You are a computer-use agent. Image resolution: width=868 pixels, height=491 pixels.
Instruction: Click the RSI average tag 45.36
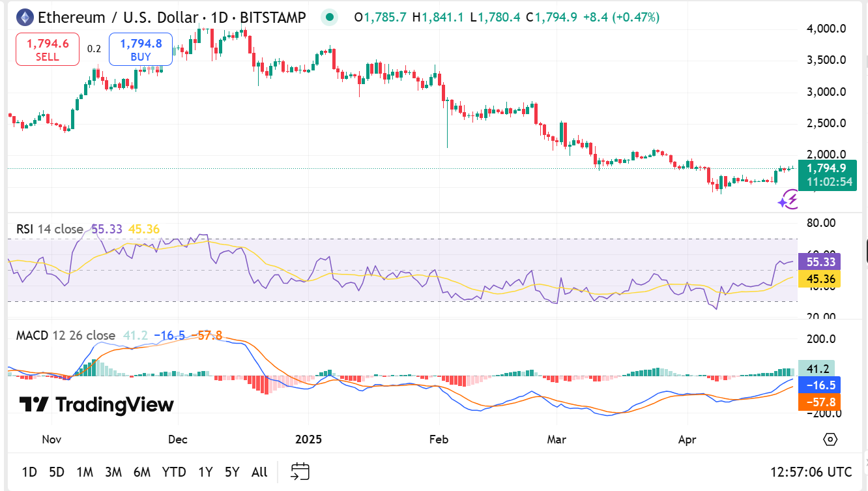(x=820, y=279)
